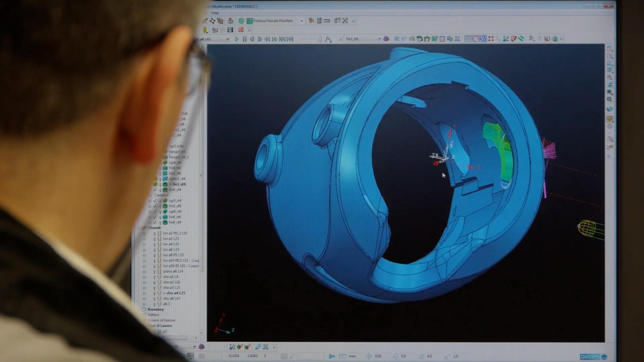Click the four red dots icon
This screenshot has width=644, height=362.
pyautogui.click(x=491, y=39)
